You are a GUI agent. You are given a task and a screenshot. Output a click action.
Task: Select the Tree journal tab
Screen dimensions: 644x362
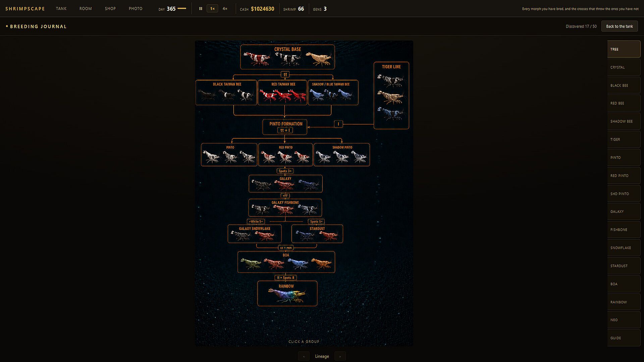click(624, 49)
